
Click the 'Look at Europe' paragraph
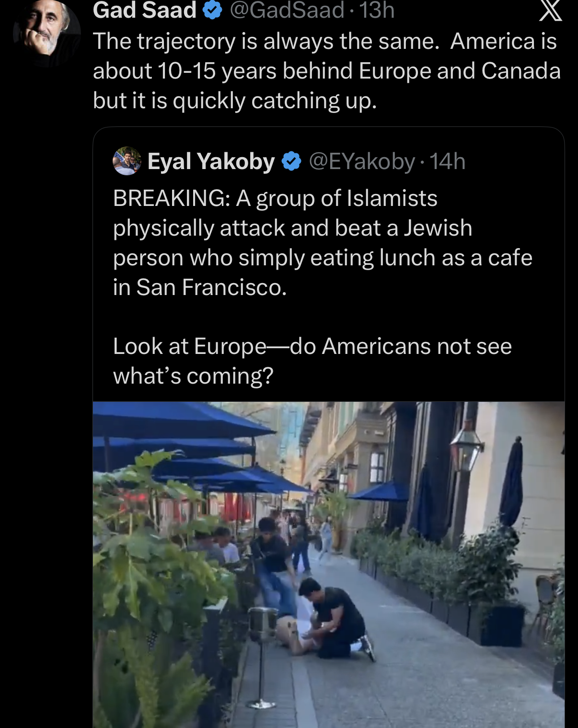click(312, 361)
